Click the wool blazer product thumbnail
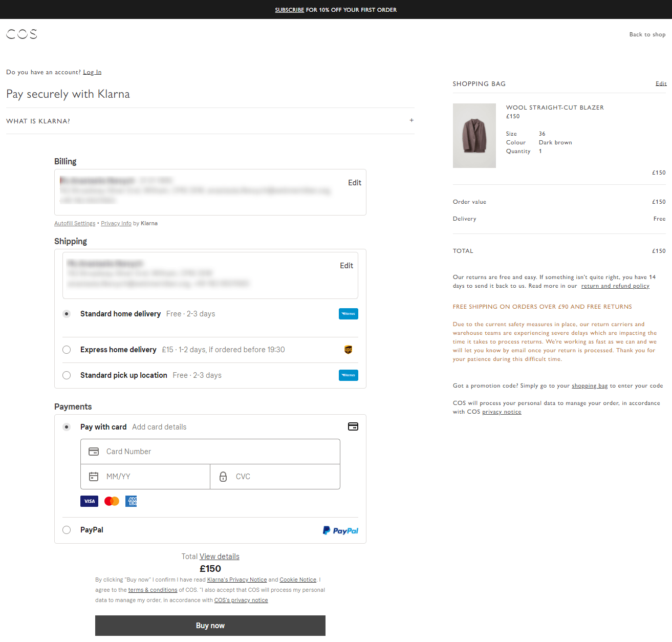 [x=474, y=136]
